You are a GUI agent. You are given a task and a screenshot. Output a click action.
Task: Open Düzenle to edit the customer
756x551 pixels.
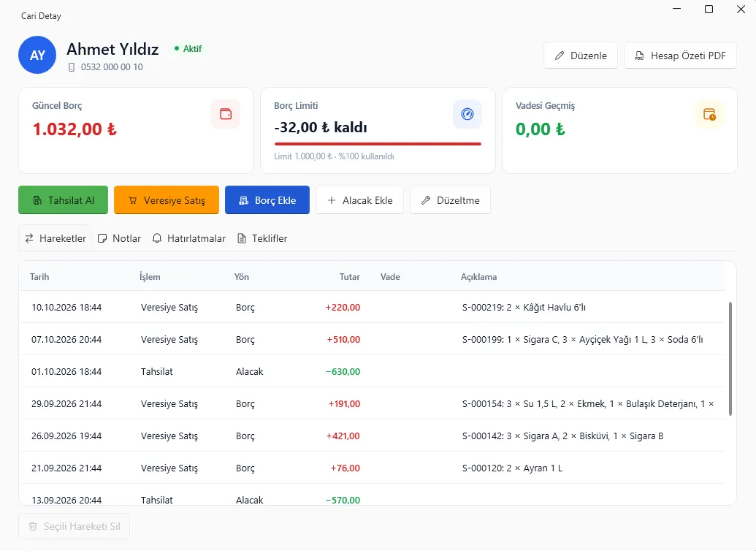pyautogui.click(x=581, y=56)
